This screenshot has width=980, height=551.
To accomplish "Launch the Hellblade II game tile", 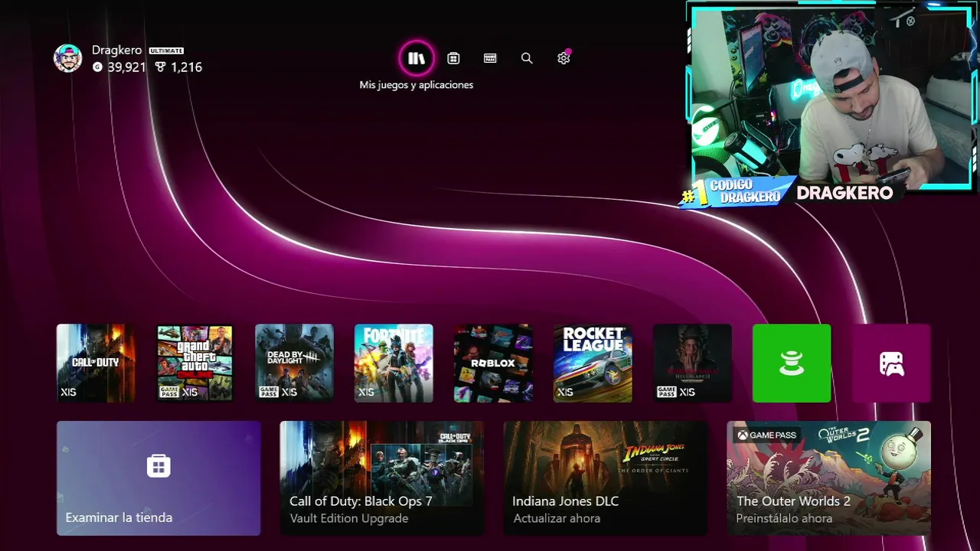I will [692, 364].
